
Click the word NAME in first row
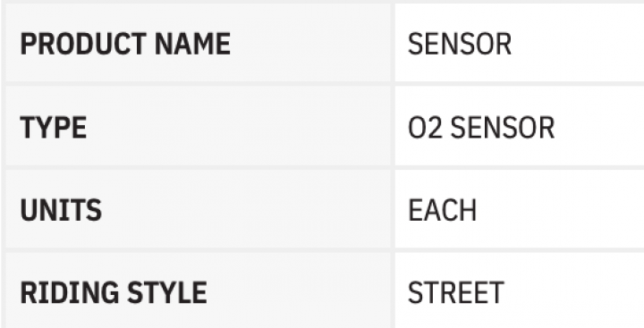click(x=192, y=44)
